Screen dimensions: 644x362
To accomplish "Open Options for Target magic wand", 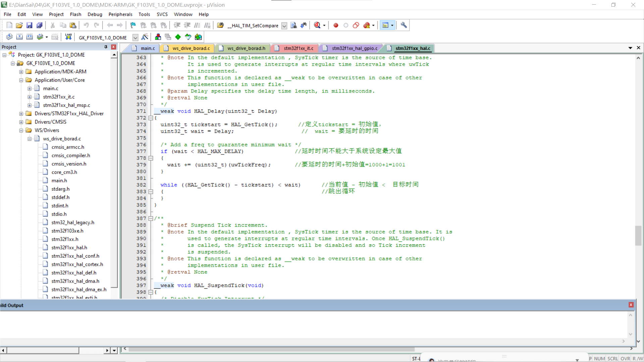I will (x=145, y=37).
